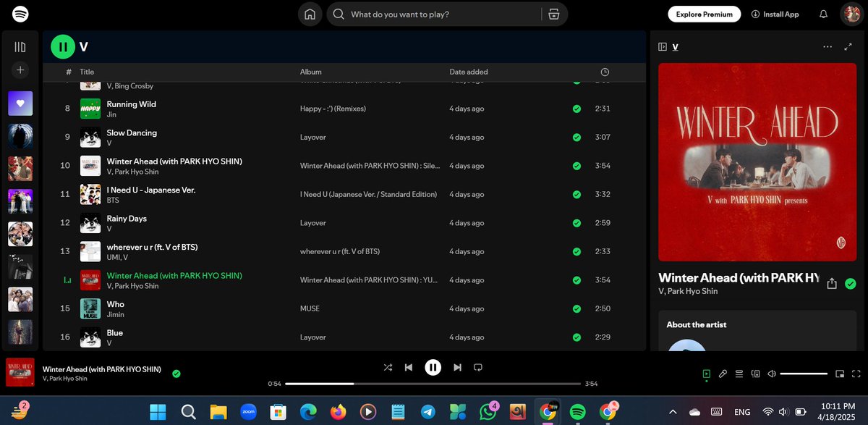Sort by the Title column header
The height and width of the screenshot is (425, 868).
tap(87, 72)
